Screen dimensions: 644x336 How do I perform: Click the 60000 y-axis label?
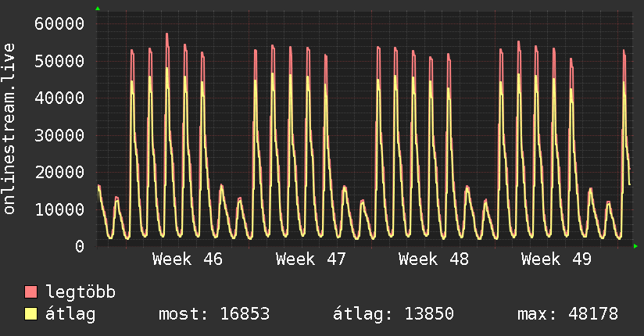tap(59, 23)
